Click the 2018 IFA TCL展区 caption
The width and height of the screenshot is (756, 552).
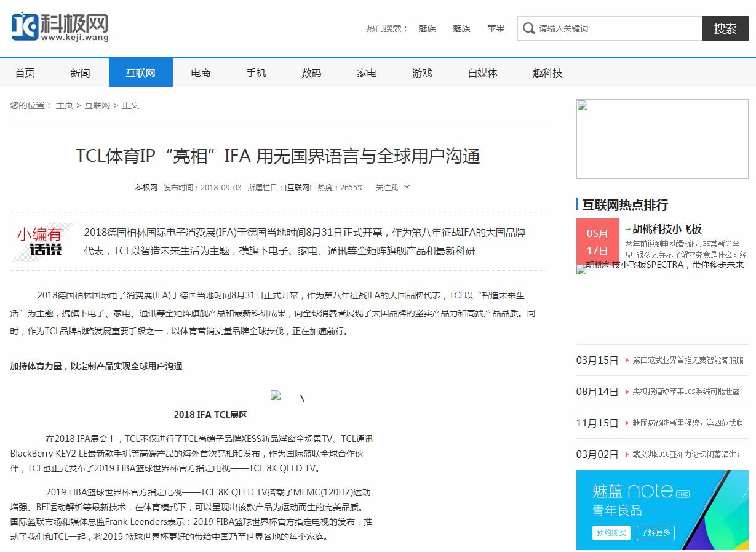coord(210,415)
